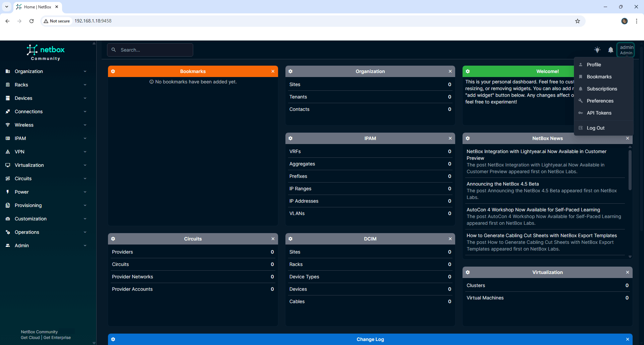The width and height of the screenshot is (644, 345).
Task: Click the Virtualization sidebar icon
Action: pos(7,165)
